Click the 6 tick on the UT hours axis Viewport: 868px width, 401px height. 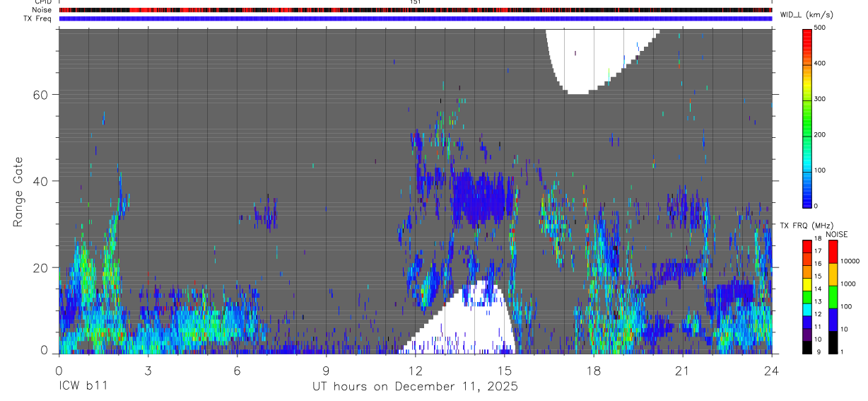(237, 370)
